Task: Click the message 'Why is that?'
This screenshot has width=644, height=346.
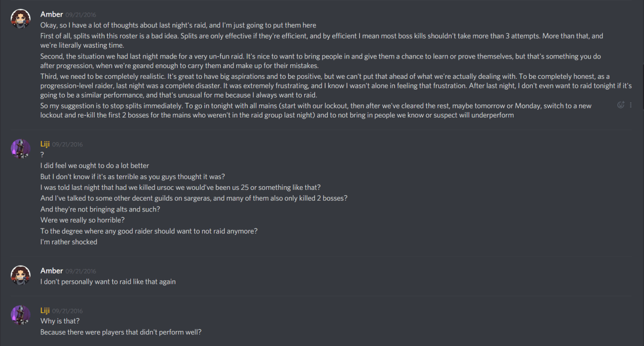Action: (58, 321)
